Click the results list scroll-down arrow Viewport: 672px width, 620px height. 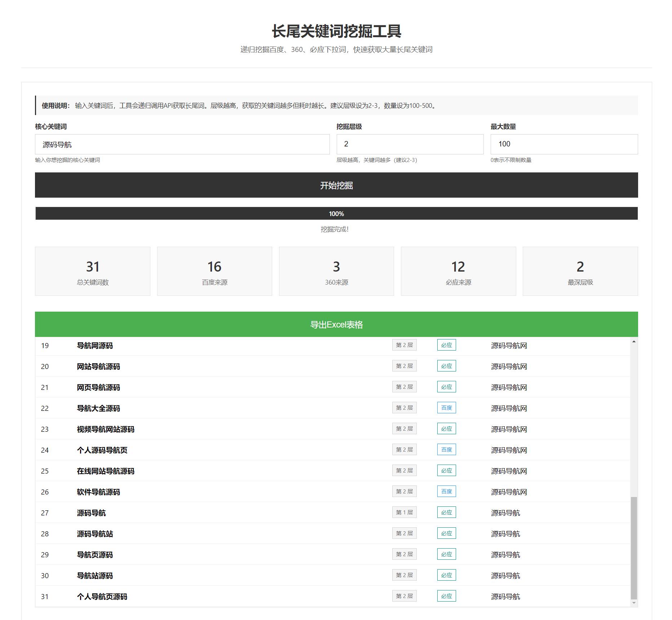pyautogui.click(x=634, y=603)
